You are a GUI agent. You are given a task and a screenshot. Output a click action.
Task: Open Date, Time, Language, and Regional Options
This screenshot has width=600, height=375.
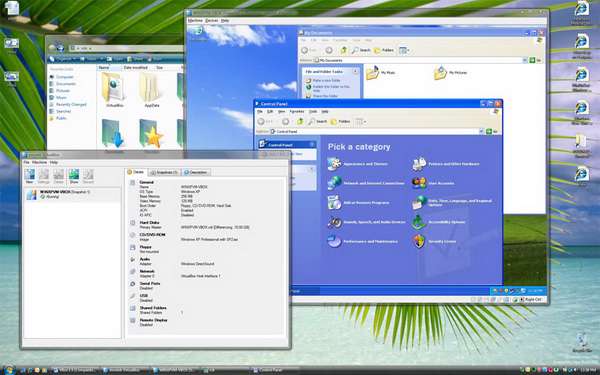coord(452,202)
